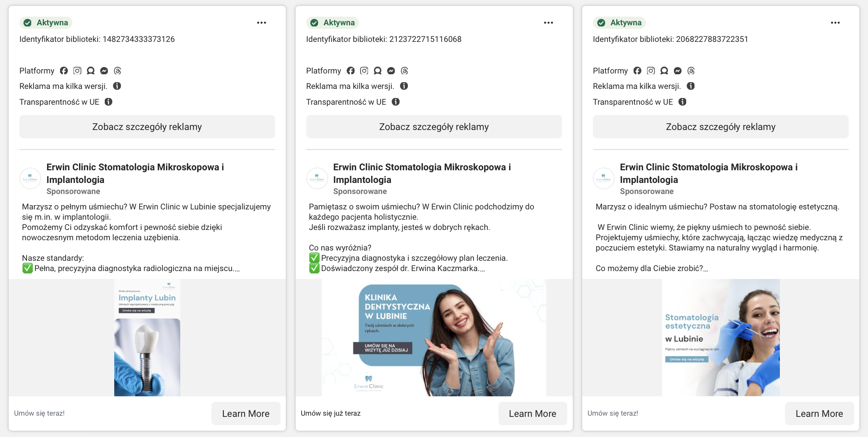This screenshot has width=868, height=437.
Task: Click the Facebook platform icon in first card
Action: pos(64,70)
